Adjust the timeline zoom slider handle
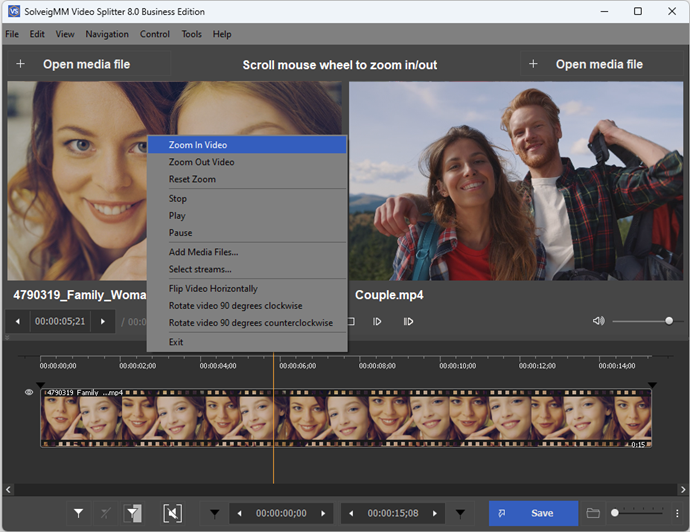This screenshot has height=532, width=690. coord(615,513)
